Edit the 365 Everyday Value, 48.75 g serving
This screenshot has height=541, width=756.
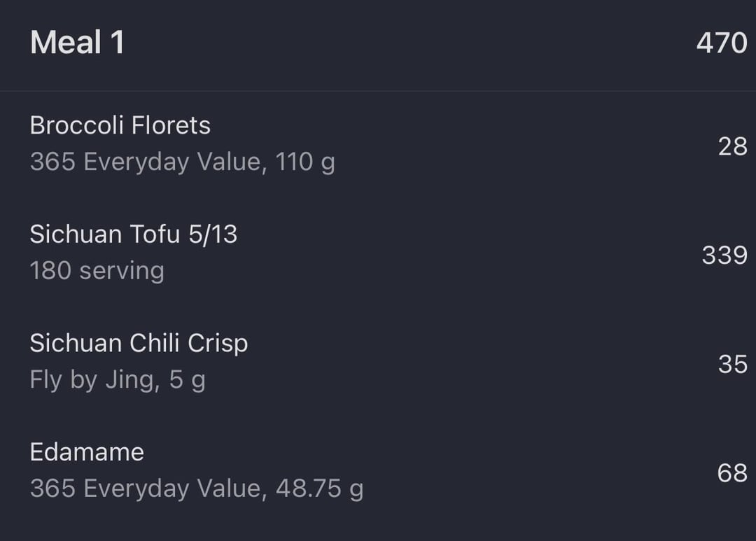pos(197,489)
